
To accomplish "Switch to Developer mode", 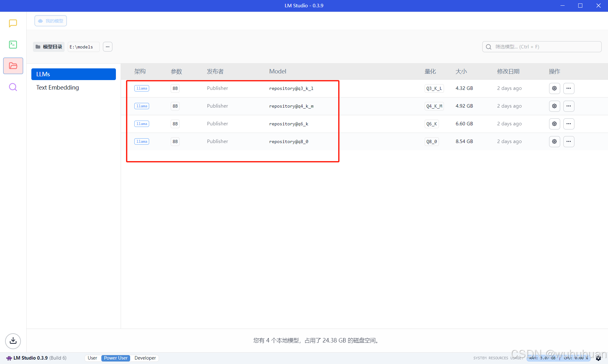I will pos(145,358).
